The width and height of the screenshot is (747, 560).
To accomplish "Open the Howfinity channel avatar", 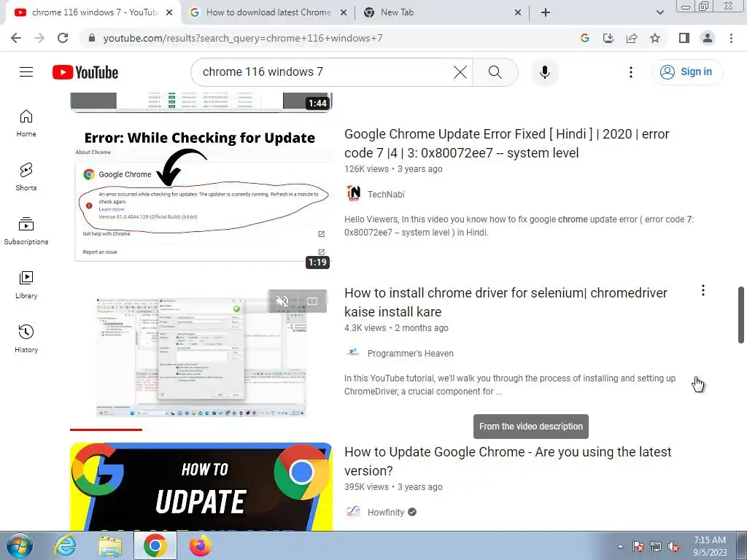I will [x=354, y=512].
